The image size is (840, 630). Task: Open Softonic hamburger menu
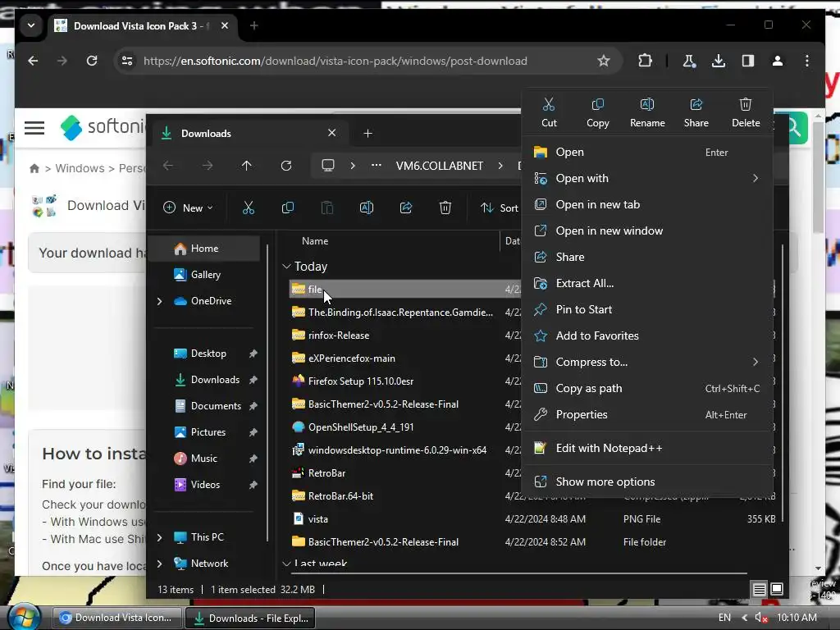(x=34, y=127)
